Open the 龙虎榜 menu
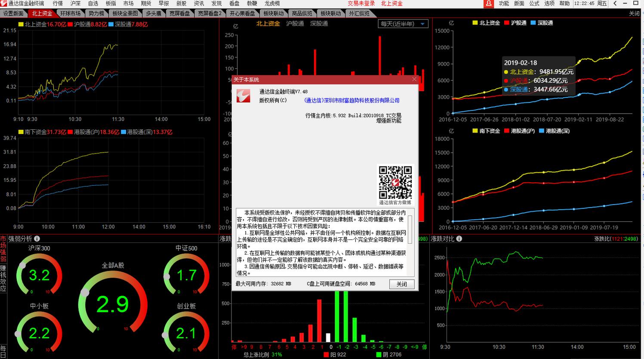This screenshot has height=359, width=644. coord(272,3)
